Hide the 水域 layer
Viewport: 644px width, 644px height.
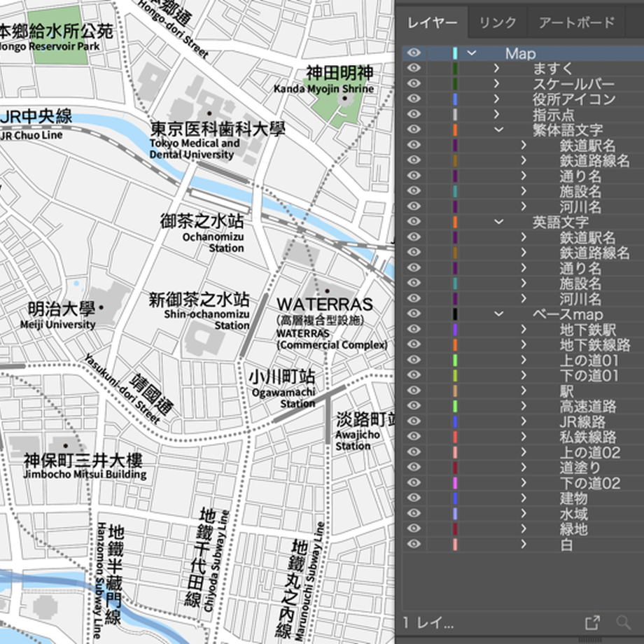click(414, 513)
